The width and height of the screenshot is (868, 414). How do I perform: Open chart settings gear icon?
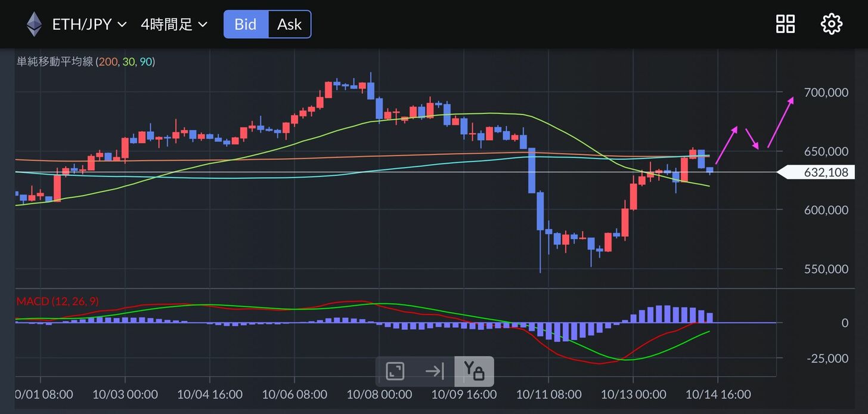pyautogui.click(x=831, y=24)
